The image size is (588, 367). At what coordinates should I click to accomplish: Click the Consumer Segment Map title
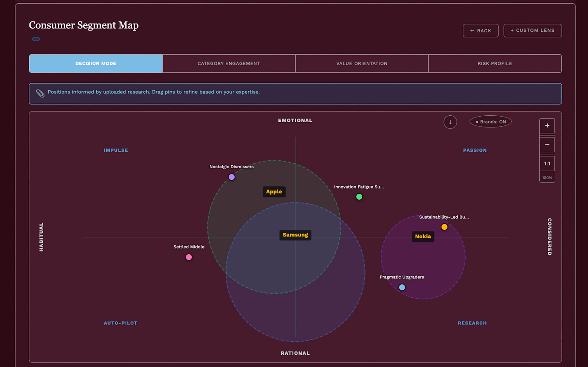point(84,25)
